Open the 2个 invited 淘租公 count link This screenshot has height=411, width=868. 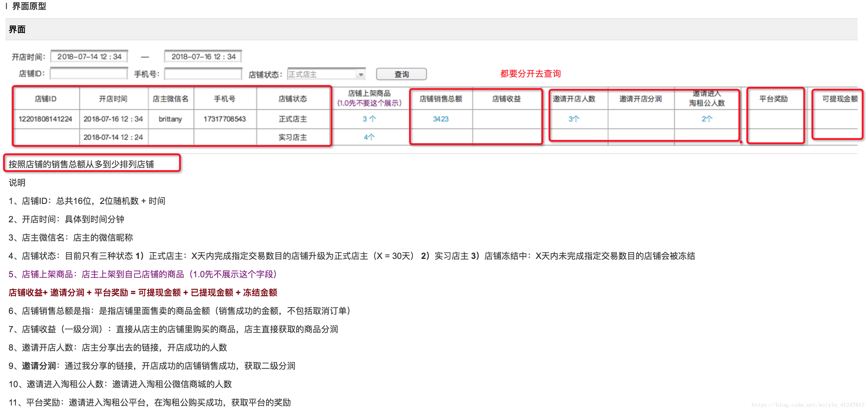[x=707, y=119]
